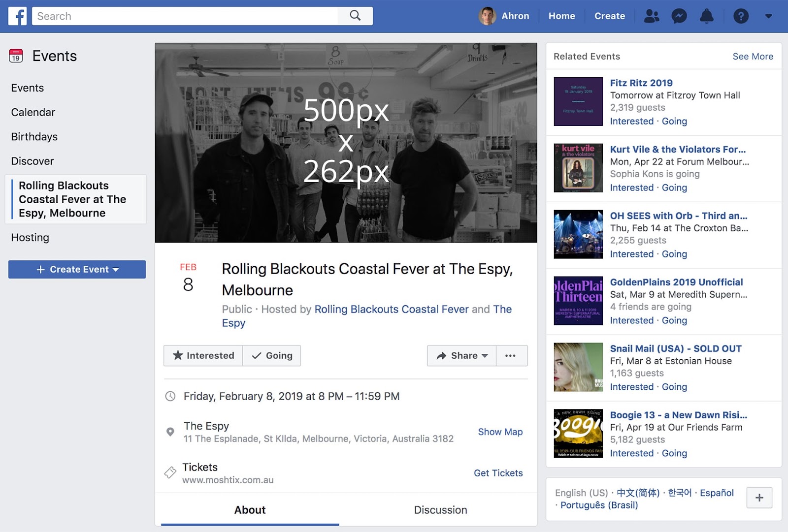This screenshot has width=788, height=532.
Task: Open the Share dropdown
Action: click(x=461, y=356)
